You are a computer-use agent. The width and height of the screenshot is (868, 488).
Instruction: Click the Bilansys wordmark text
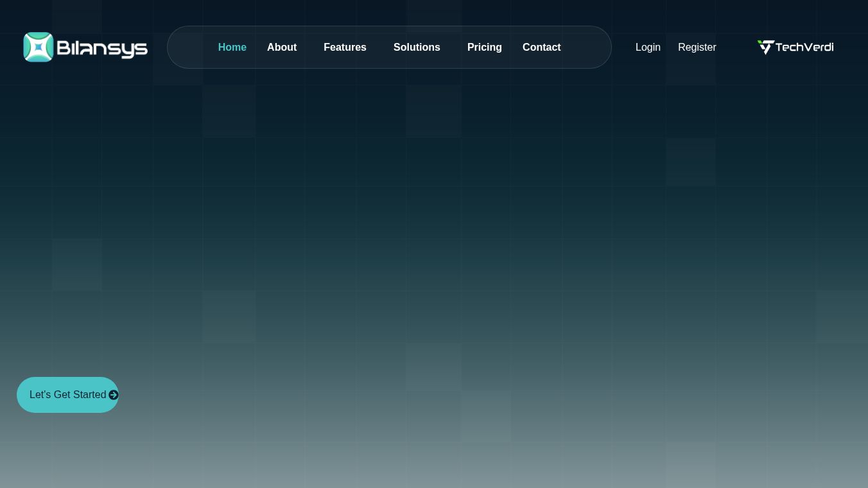point(102,48)
